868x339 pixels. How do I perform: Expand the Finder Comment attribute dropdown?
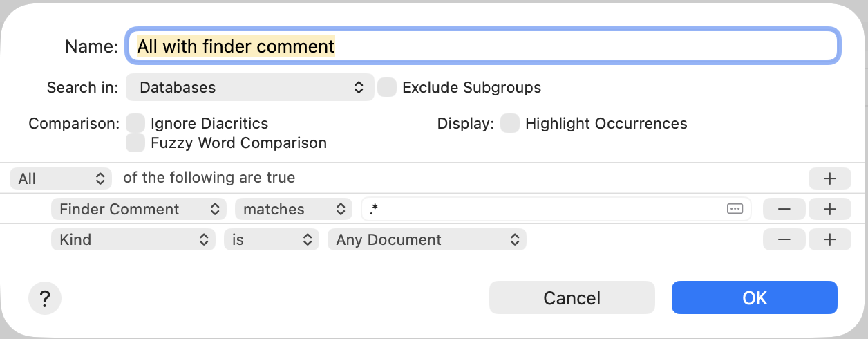[x=139, y=209]
